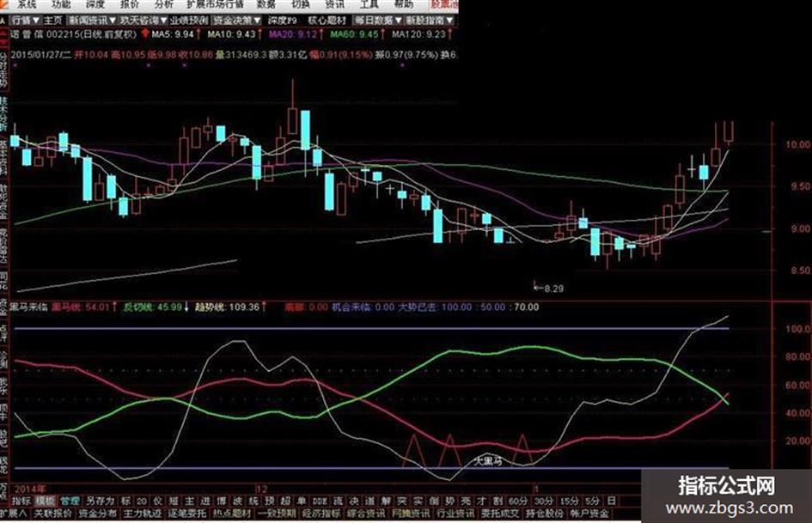Screen dimensions: 812x523
Task: Switch to 15分 period
Action: pyautogui.click(x=569, y=501)
